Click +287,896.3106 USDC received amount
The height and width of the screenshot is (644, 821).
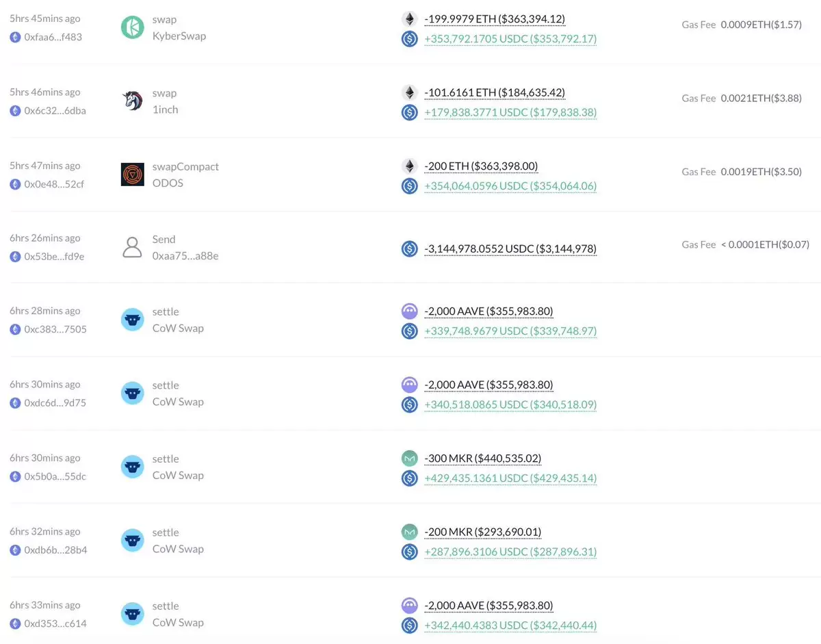coord(510,552)
